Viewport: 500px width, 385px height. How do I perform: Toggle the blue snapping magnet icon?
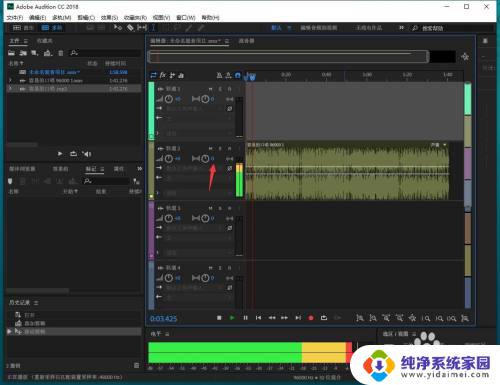point(238,75)
